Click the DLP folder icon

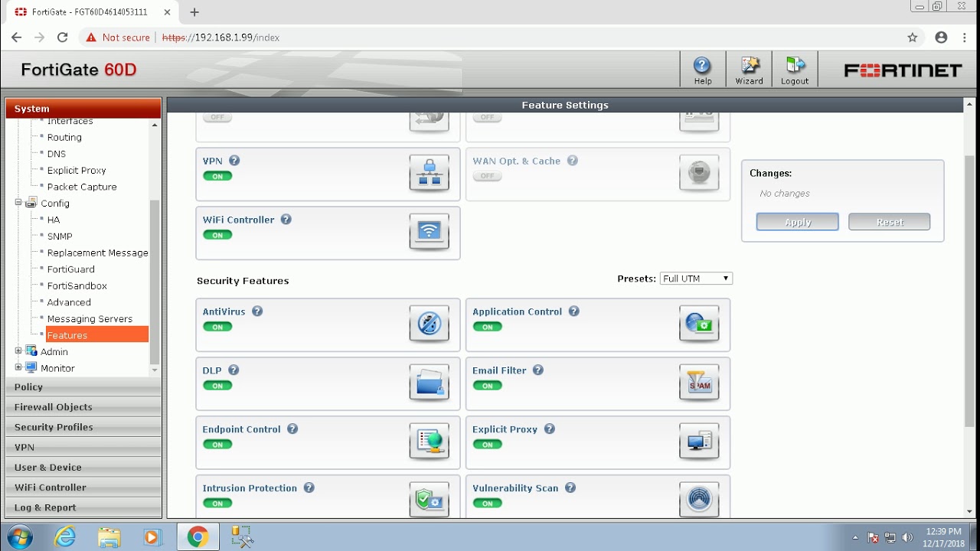point(429,383)
